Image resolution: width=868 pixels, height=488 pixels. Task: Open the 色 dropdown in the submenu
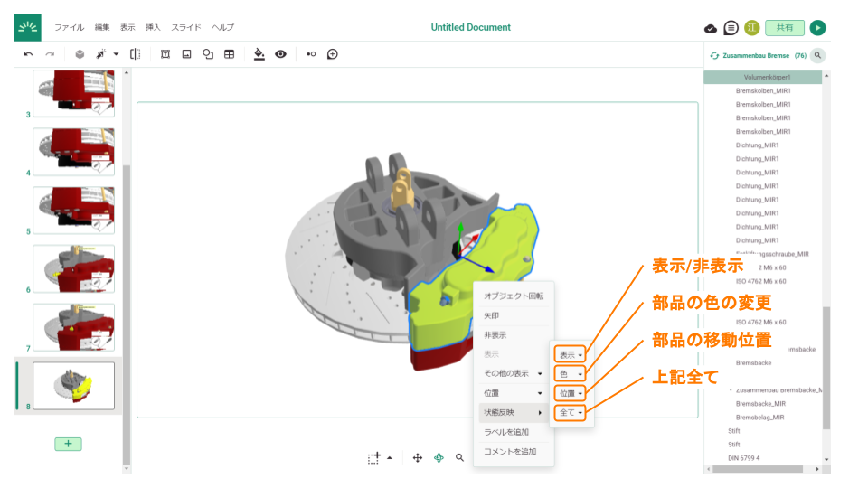point(571,373)
